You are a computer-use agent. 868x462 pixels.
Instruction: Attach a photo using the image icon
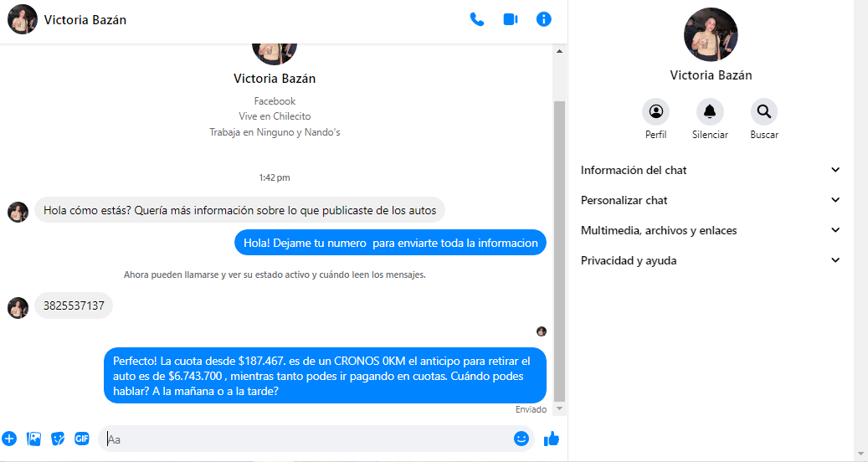[x=33, y=439]
